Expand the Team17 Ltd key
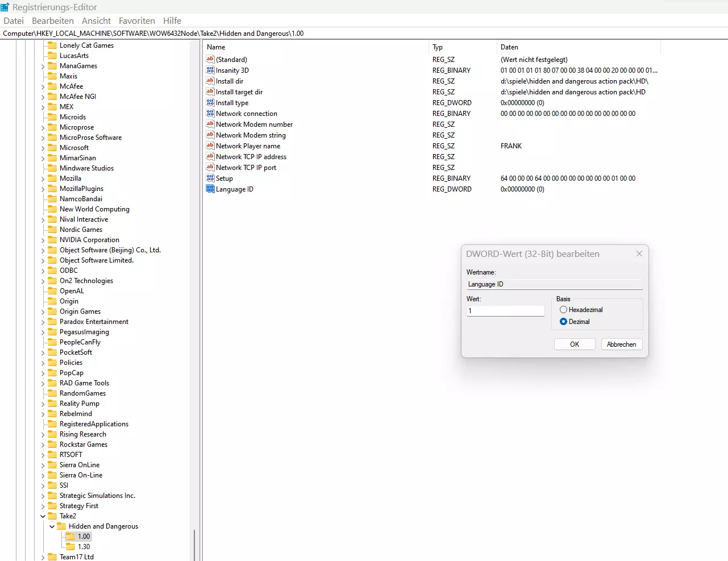Image resolution: width=728 pixels, height=561 pixels. (x=43, y=557)
